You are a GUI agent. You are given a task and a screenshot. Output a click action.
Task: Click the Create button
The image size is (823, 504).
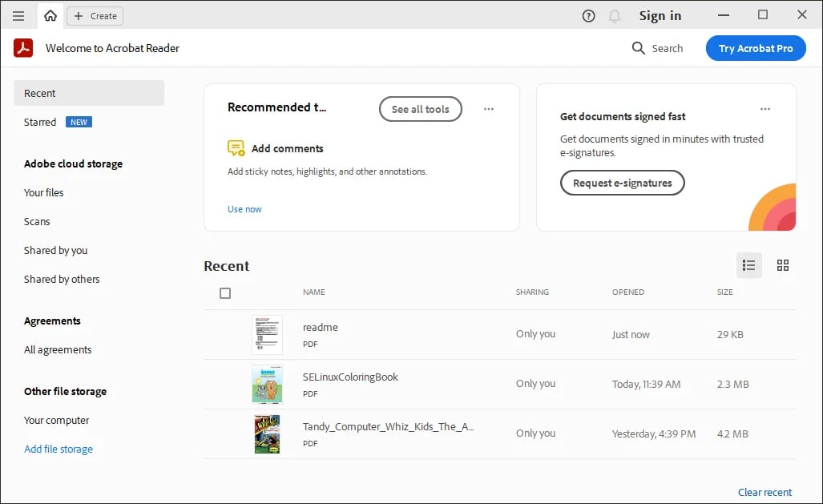click(x=95, y=16)
